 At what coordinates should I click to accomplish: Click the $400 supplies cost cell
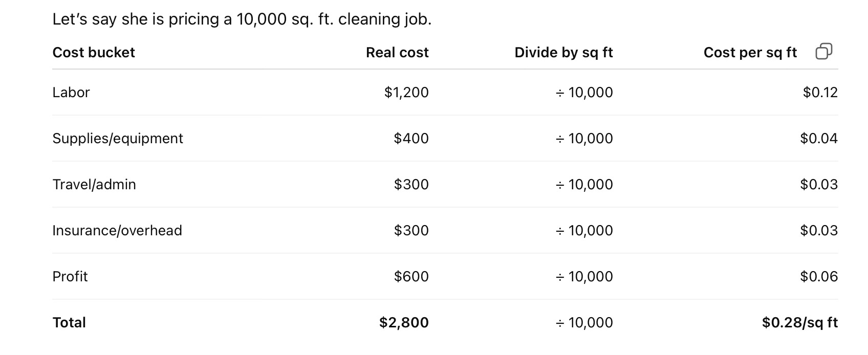tap(411, 138)
